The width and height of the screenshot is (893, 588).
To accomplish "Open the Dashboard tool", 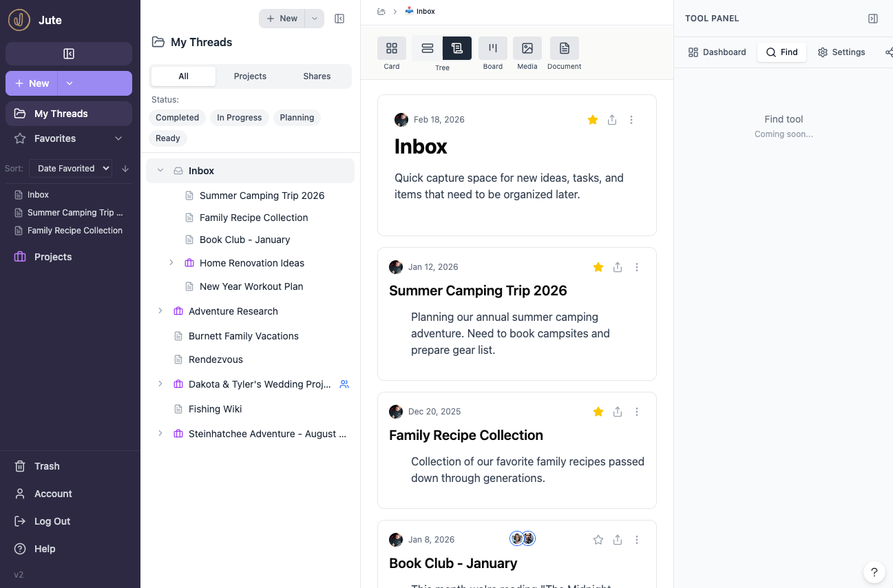I will click(x=716, y=52).
